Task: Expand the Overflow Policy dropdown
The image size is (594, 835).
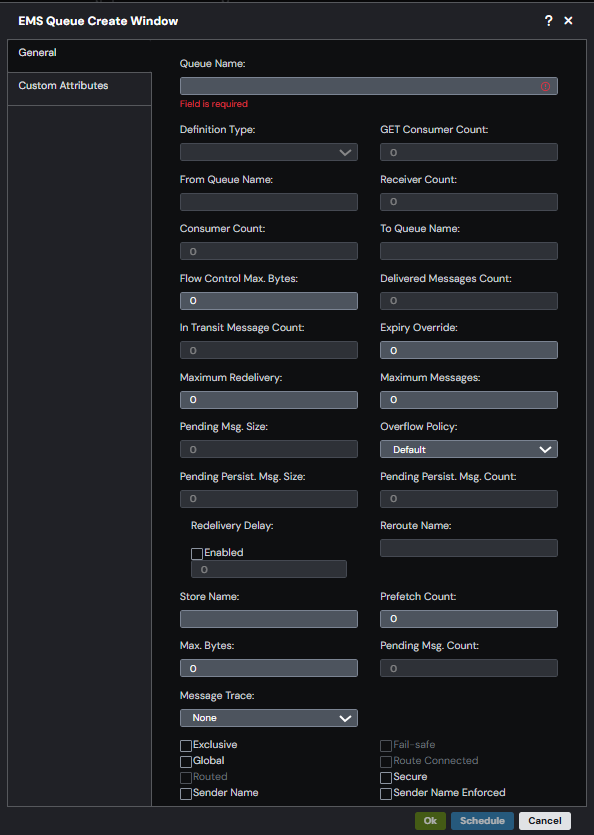Action: pos(469,449)
